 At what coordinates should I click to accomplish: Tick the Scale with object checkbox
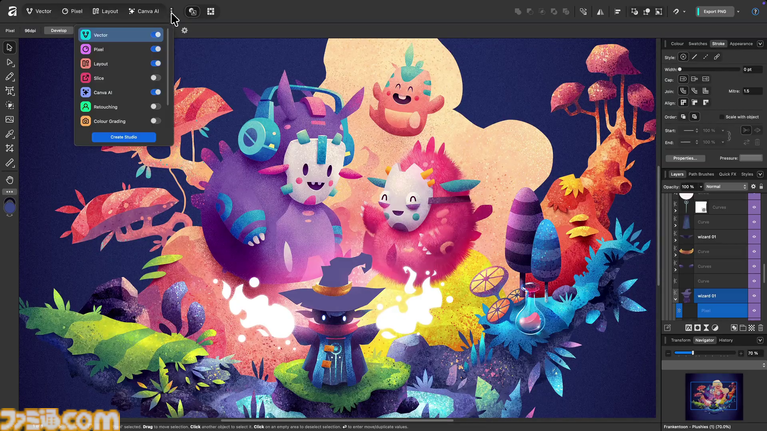pyautogui.click(x=723, y=117)
